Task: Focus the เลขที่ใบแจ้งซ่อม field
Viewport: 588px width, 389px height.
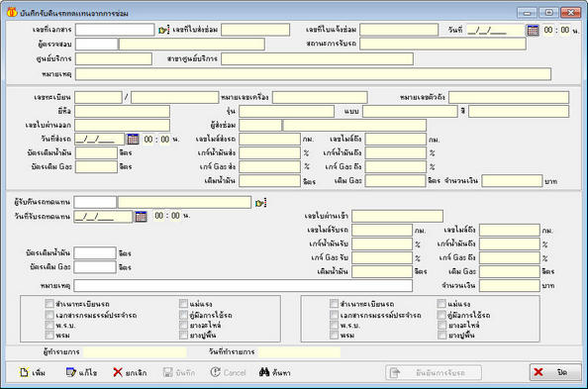Action: (399, 30)
